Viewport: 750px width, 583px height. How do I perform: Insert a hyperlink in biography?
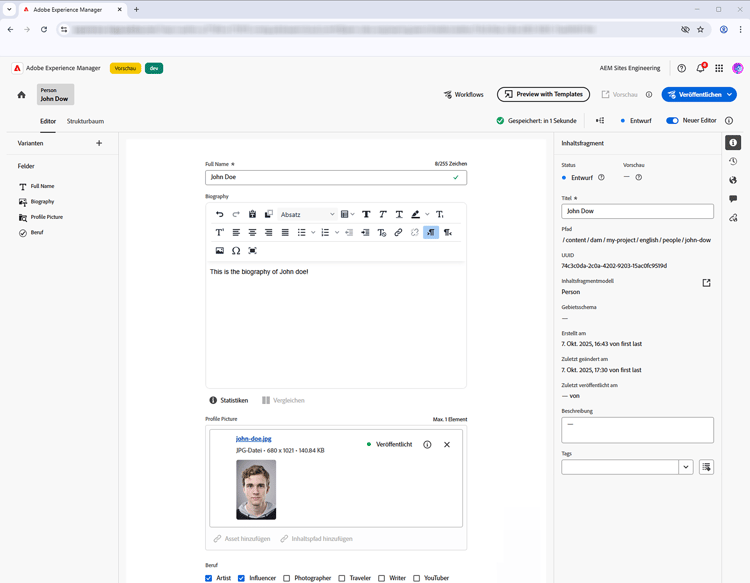click(x=398, y=232)
